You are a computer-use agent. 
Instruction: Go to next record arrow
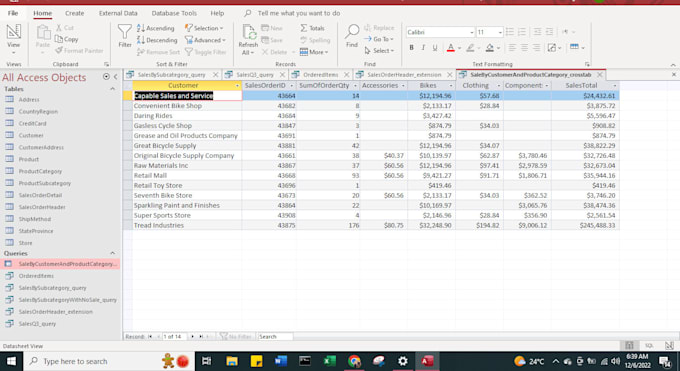[x=193, y=336]
